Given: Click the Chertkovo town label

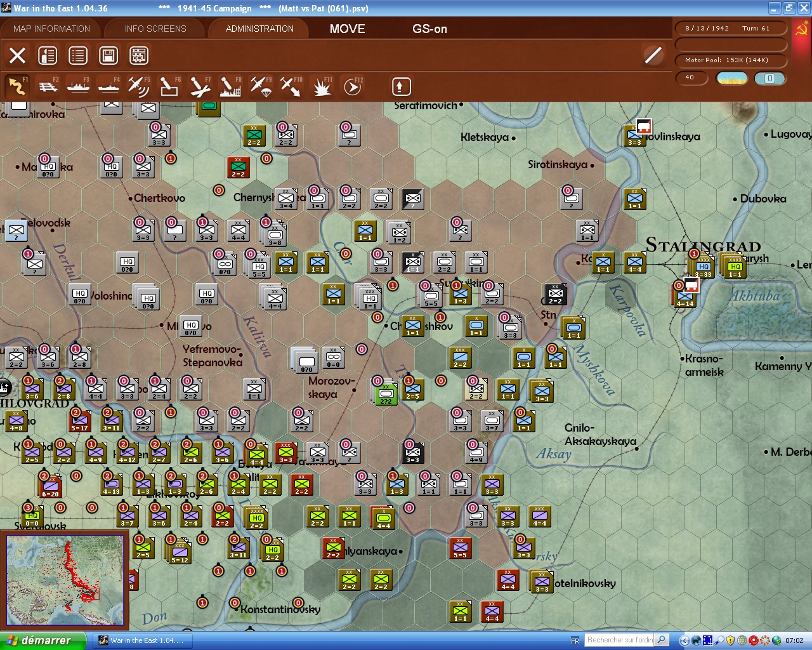Looking at the screenshot, I should click(x=159, y=198).
